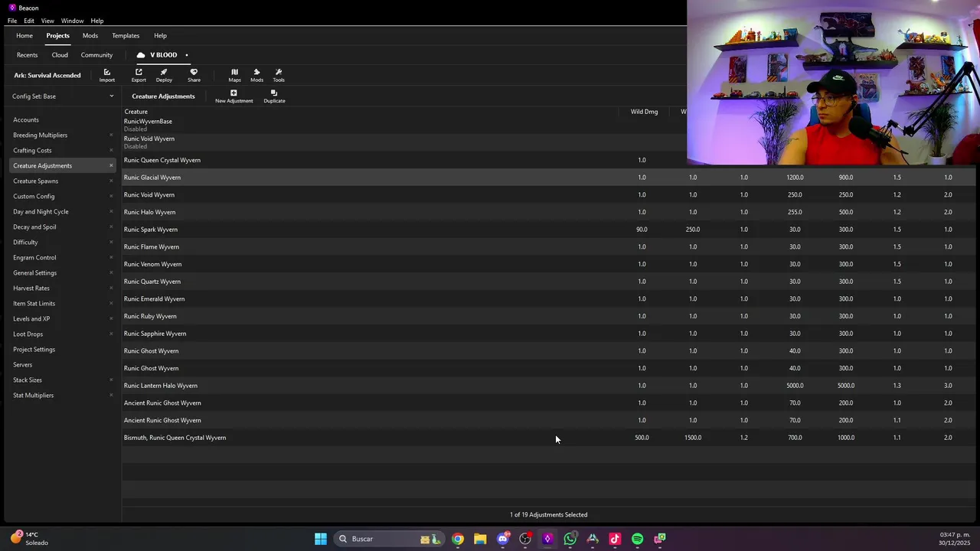Image resolution: width=980 pixels, height=551 pixels.
Task: Open the File menu
Action: (12, 21)
